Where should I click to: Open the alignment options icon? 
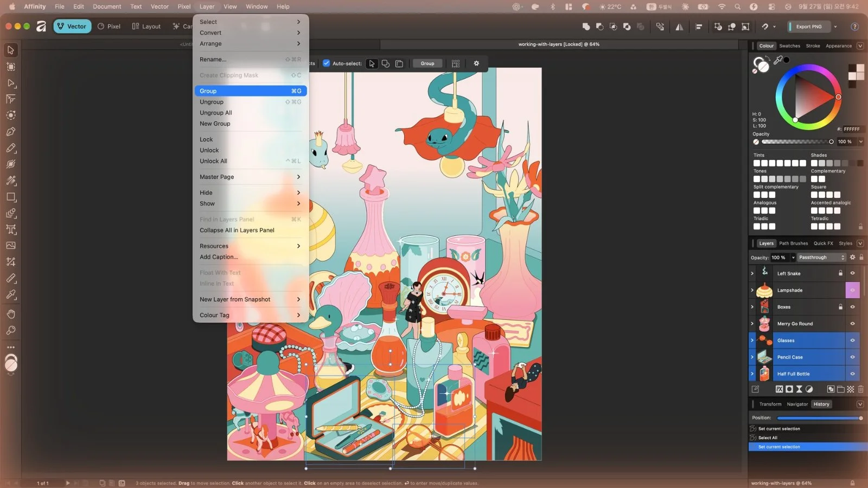coord(699,26)
